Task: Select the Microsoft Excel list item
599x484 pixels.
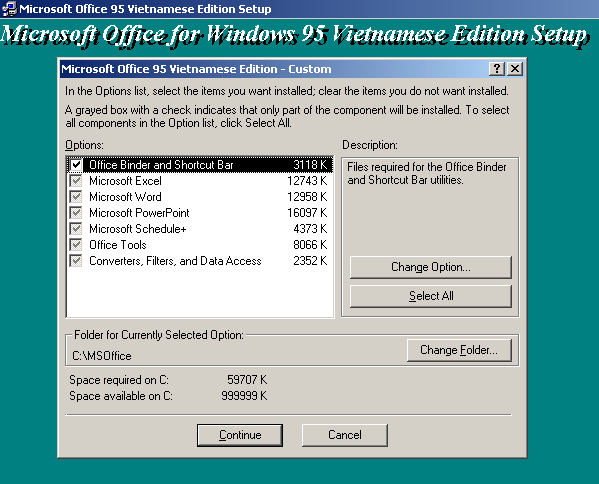Action: coord(199,181)
